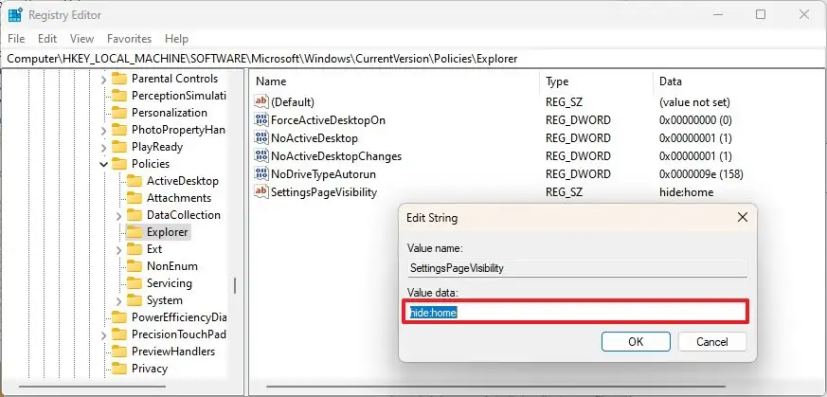Click the ForceActiveDesktopOn DWORD icon

tap(261, 120)
